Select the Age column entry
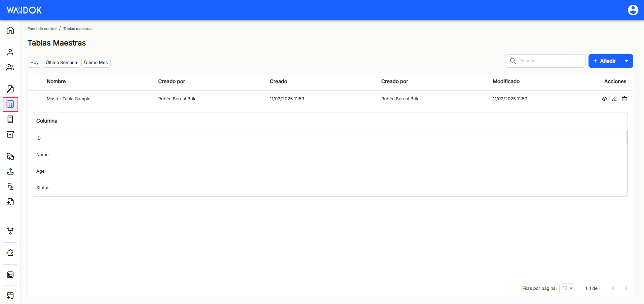Image resolution: width=644 pixels, height=304 pixels. tap(40, 171)
